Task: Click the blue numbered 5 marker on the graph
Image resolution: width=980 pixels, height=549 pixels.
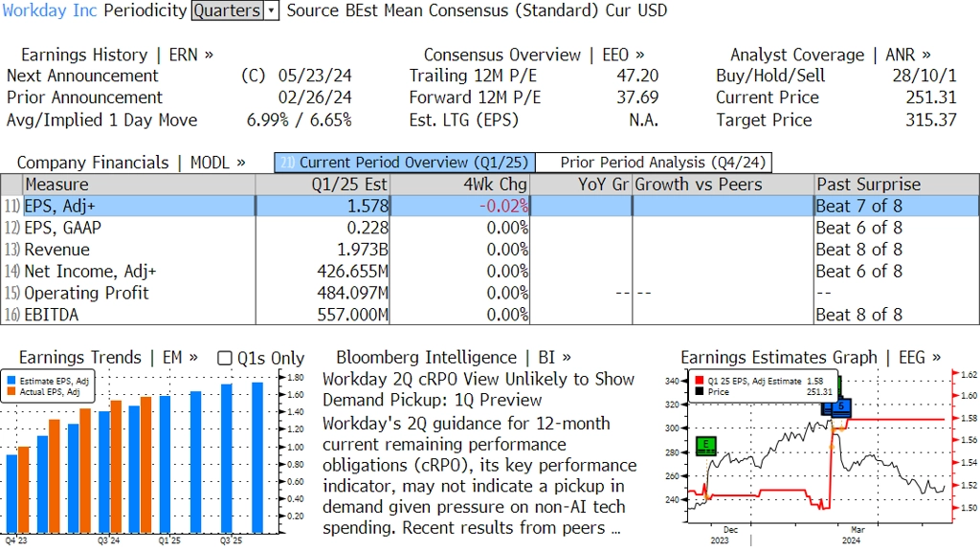Action: pyautogui.click(x=841, y=406)
